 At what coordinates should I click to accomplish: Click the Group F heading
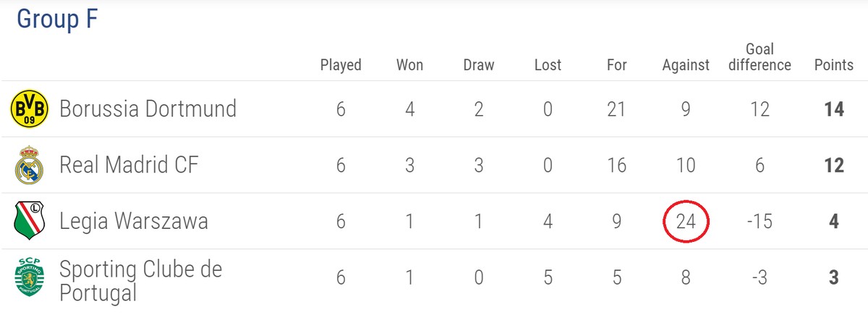[x=57, y=20]
